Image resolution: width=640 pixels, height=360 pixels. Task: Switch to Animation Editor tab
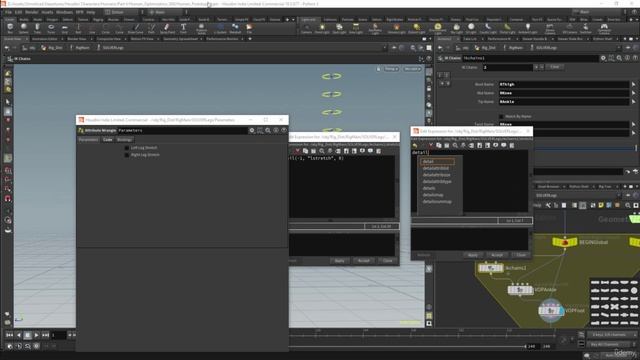click(x=44, y=39)
